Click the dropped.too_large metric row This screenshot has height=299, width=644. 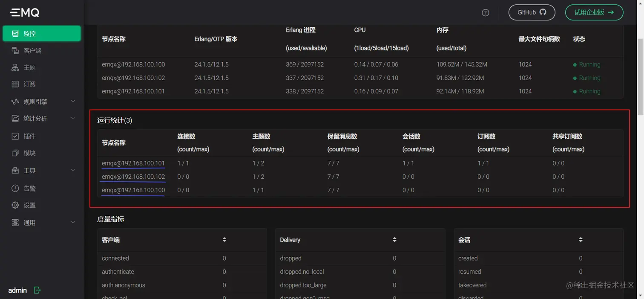[x=360, y=285]
